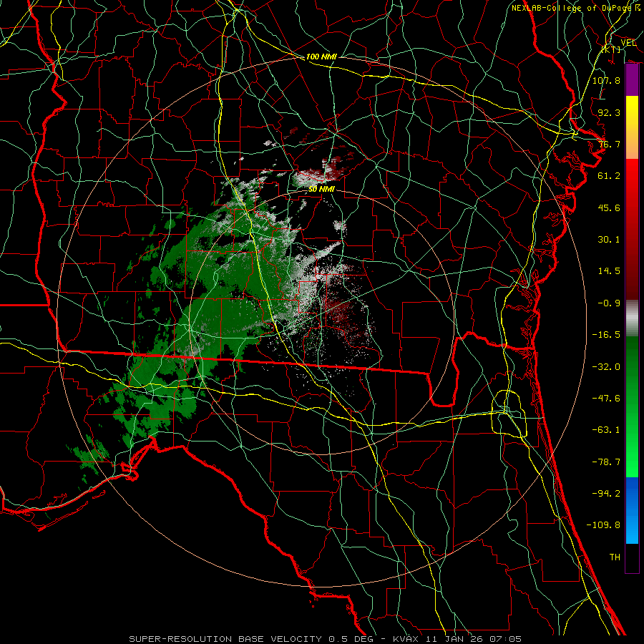This screenshot has height=644, width=644.
Task: Click the purple segment of the color bar
Action: pyautogui.click(x=632, y=80)
